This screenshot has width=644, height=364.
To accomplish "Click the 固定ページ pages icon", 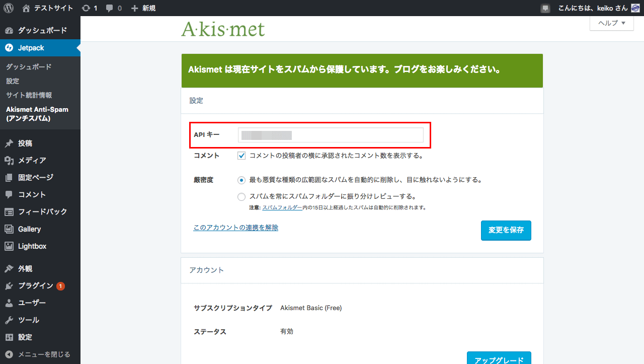I will click(x=9, y=178).
